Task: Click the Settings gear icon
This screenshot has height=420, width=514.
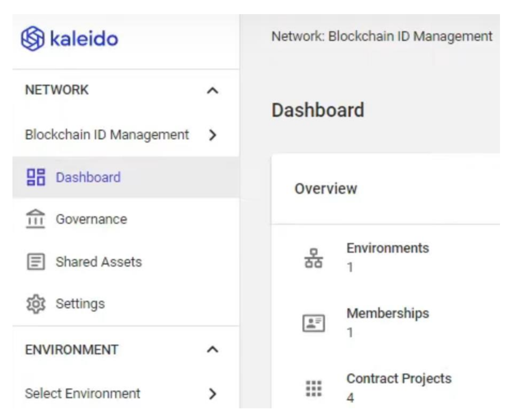Action: coord(36,304)
